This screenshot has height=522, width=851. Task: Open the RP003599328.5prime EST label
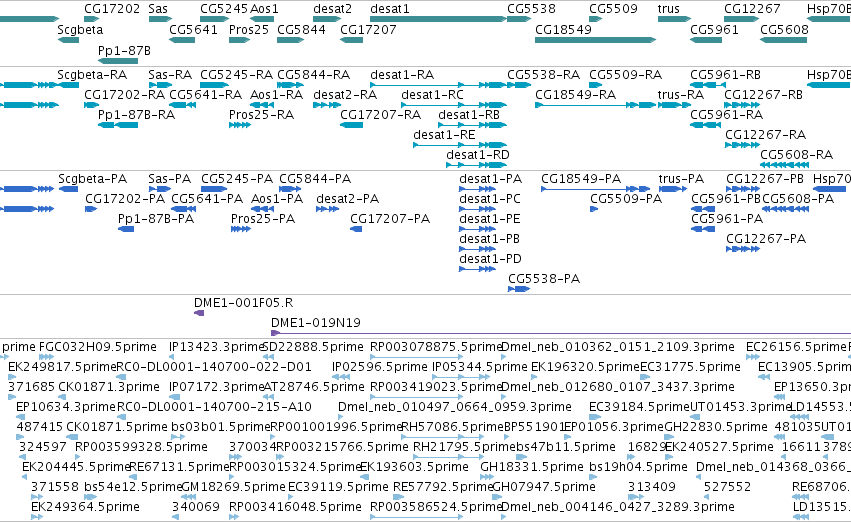[141, 447]
